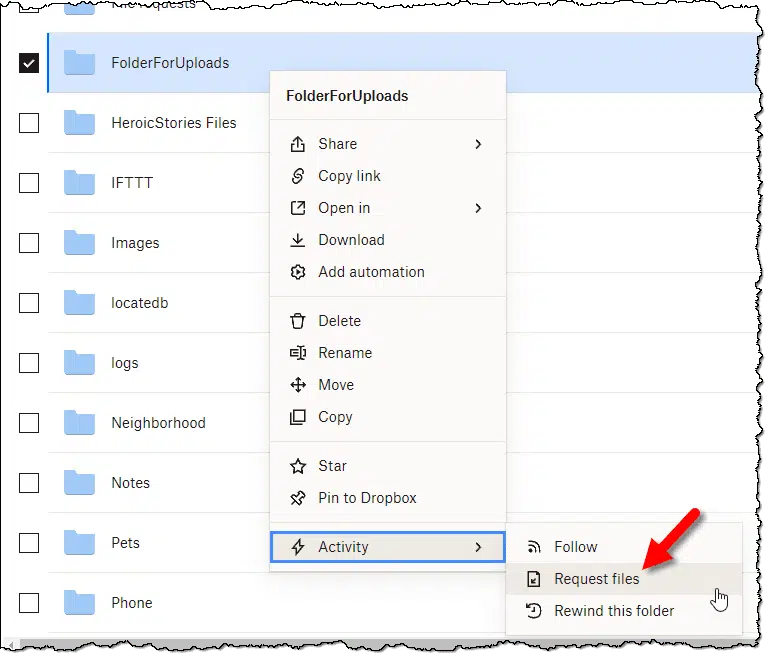Check the HeroicStories Files checkbox
Screen dimensions: 768x656
[29, 123]
